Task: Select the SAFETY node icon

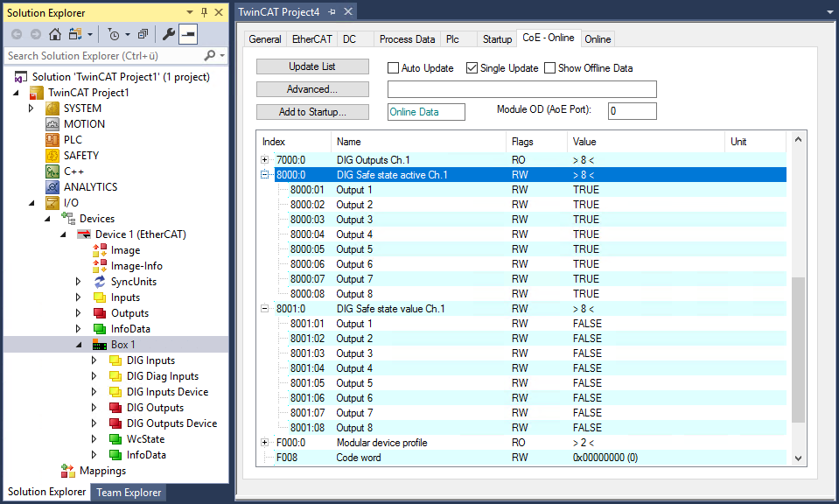Action: pos(52,156)
